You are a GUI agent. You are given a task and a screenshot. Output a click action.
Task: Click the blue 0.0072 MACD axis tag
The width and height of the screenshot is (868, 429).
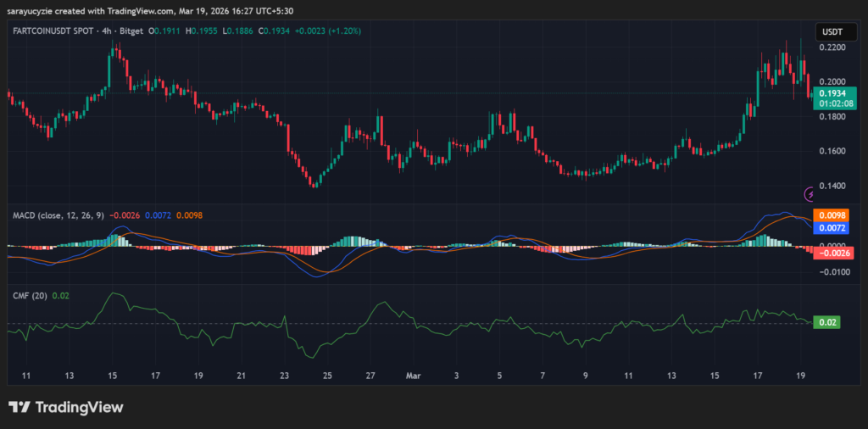click(826, 228)
